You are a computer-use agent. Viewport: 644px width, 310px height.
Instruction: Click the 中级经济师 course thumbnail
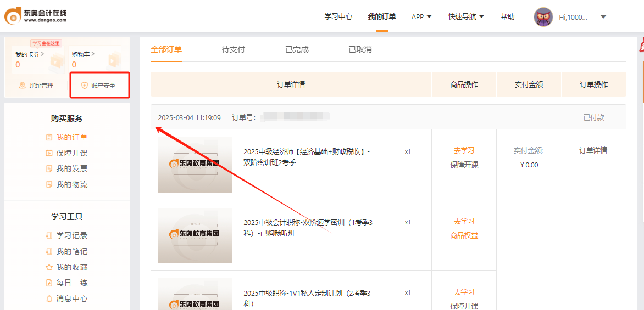pyautogui.click(x=195, y=165)
